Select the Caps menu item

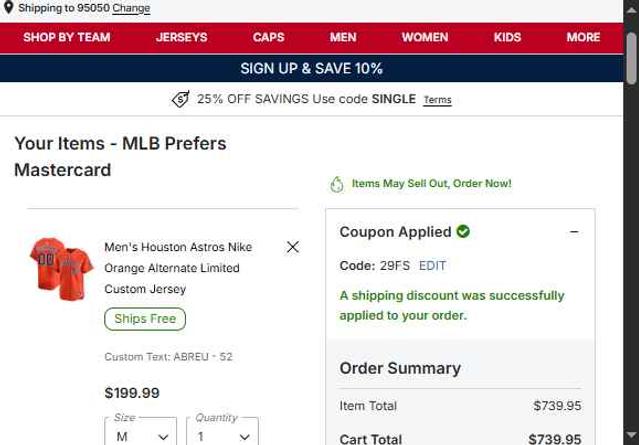[x=268, y=38]
